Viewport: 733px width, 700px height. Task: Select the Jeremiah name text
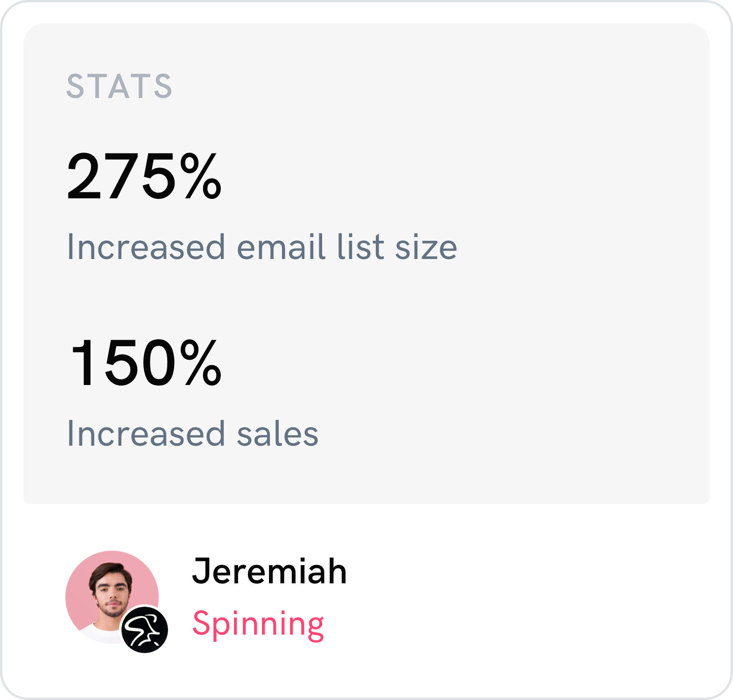pyautogui.click(x=269, y=571)
